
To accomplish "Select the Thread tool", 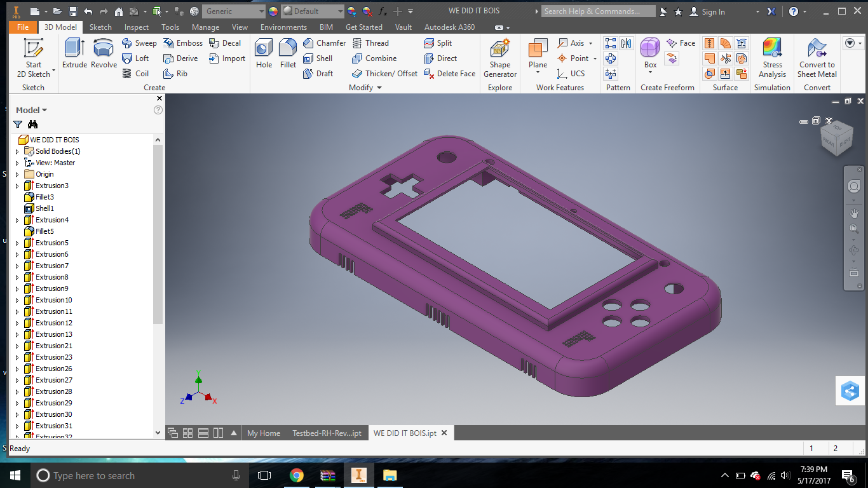I will 370,43.
